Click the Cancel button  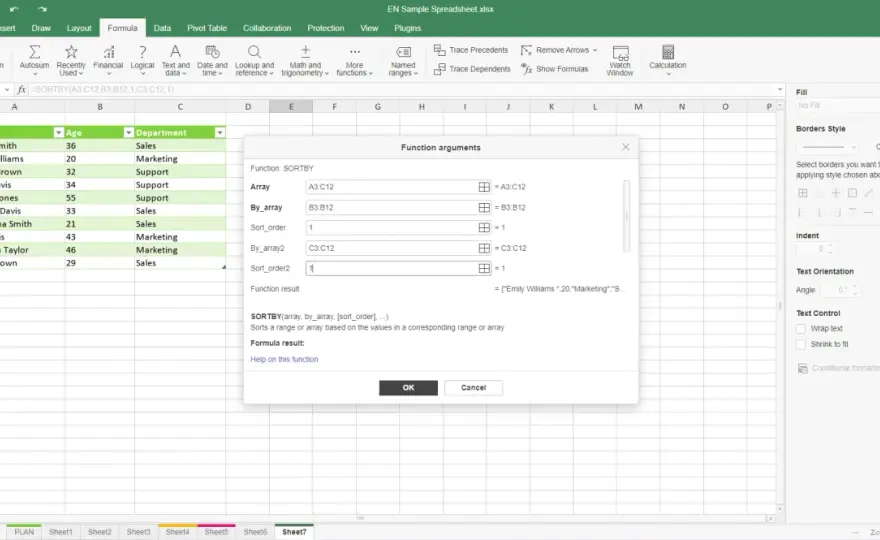[x=473, y=388]
